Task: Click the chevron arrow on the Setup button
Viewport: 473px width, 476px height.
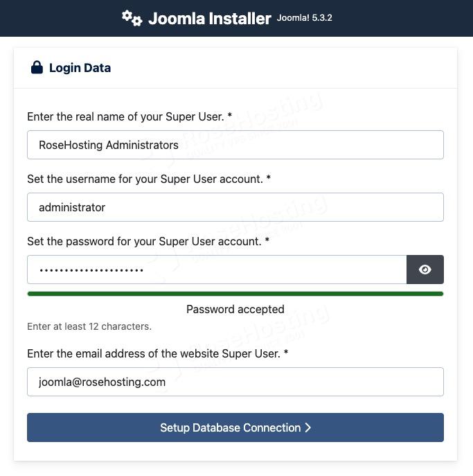Action: [308, 427]
